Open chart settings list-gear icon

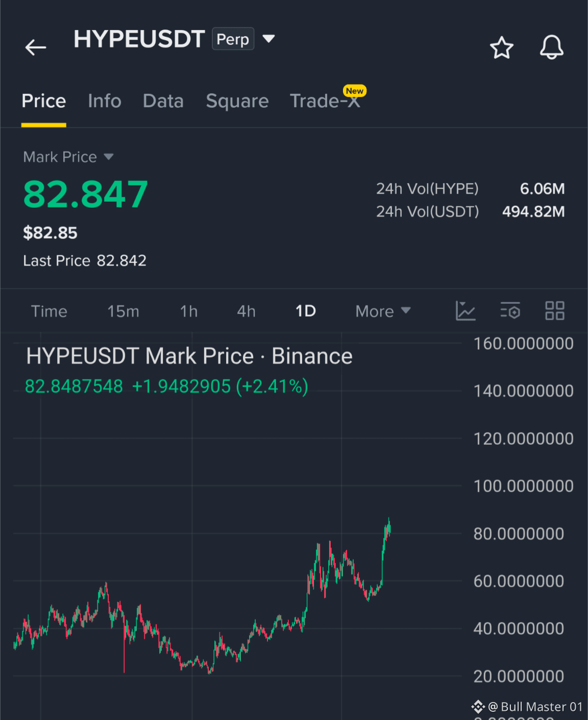(510, 310)
